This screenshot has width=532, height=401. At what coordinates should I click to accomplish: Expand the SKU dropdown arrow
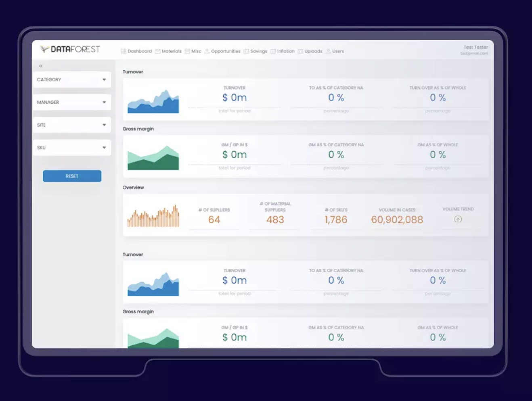104,148
